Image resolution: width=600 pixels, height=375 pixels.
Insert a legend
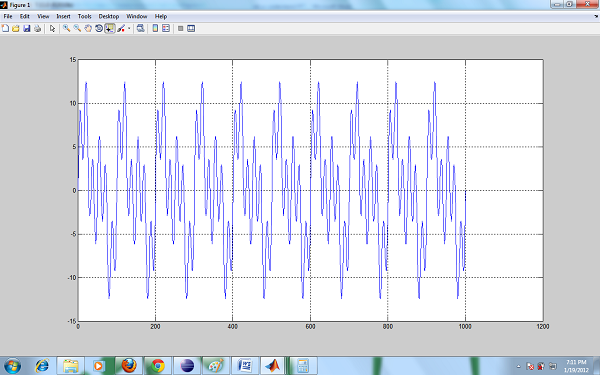pyautogui.click(x=166, y=28)
